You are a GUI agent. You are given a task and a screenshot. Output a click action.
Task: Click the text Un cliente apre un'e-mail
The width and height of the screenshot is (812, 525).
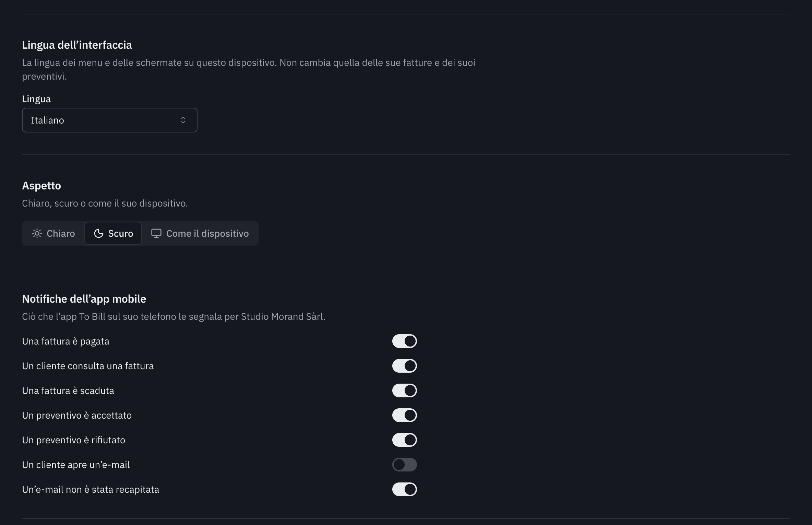76,465
